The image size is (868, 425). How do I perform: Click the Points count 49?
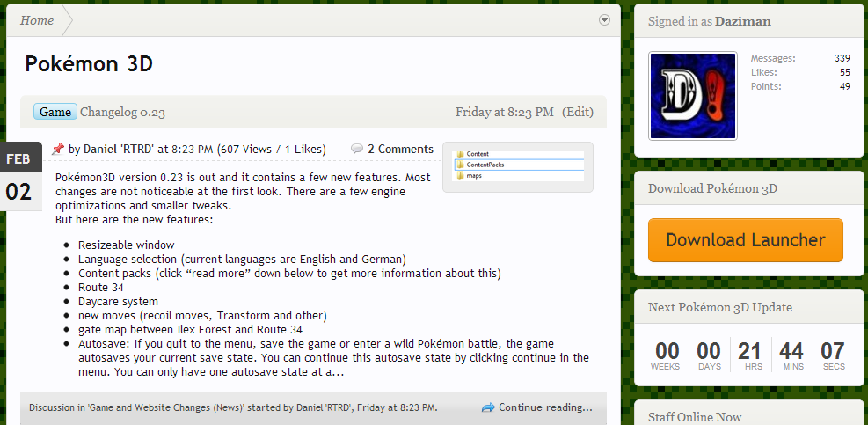pos(845,86)
